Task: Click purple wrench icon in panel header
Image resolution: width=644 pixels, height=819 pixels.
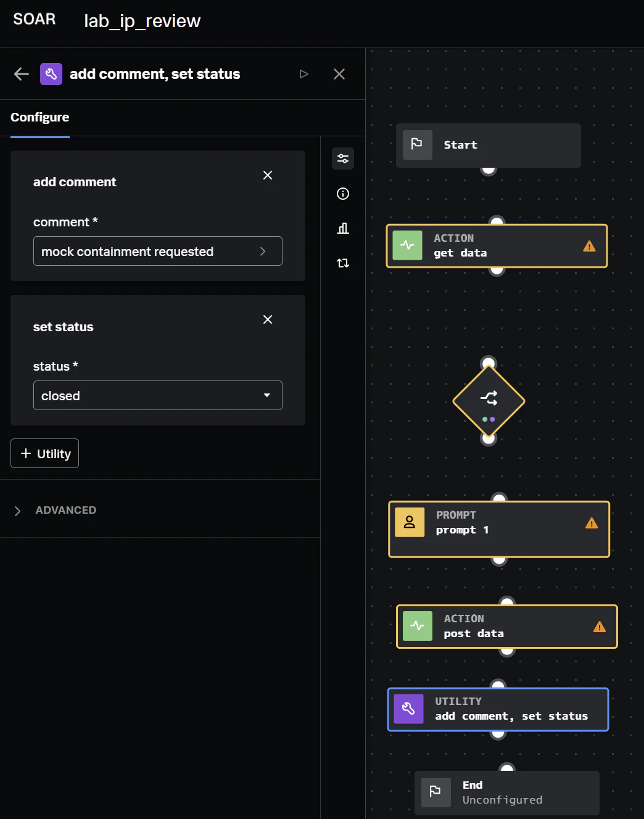Action: pos(51,74)
